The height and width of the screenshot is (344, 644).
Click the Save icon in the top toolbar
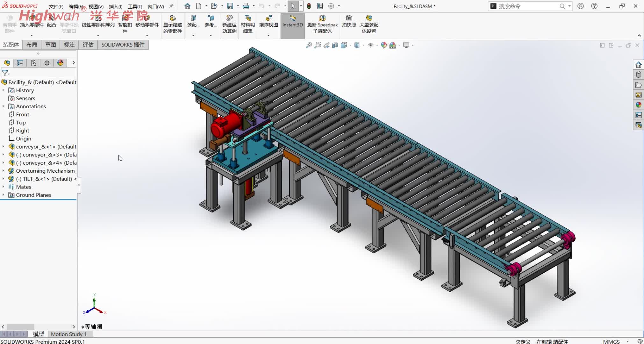click(230, 6)
